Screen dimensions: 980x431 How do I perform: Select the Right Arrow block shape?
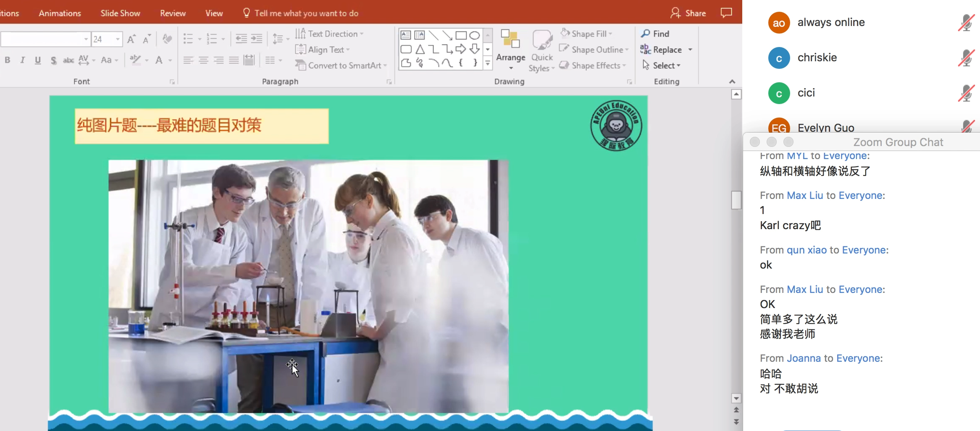tap(461, 49)
